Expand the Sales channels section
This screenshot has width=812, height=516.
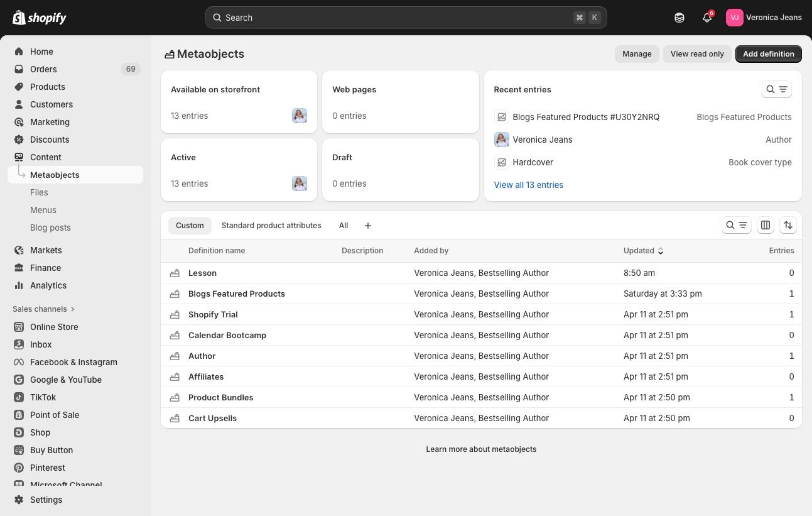pos(44,309)
